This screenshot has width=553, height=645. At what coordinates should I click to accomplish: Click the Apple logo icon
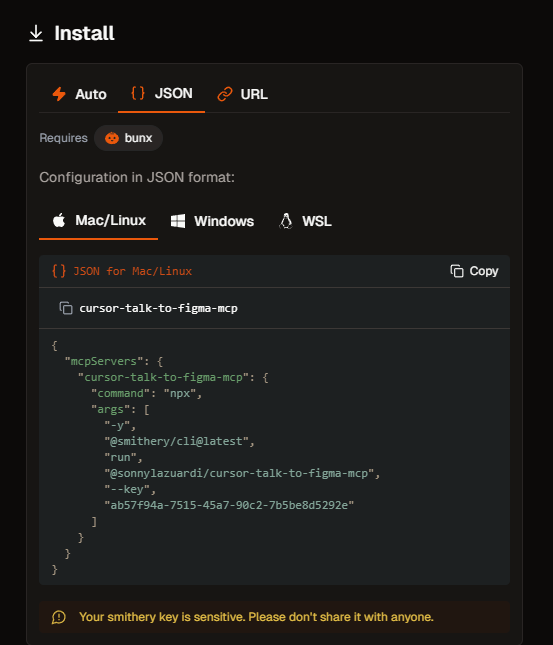tap(59, 220)
